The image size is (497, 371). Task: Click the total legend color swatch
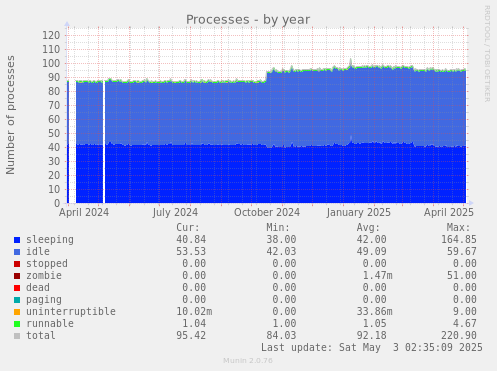pos(17,336)
